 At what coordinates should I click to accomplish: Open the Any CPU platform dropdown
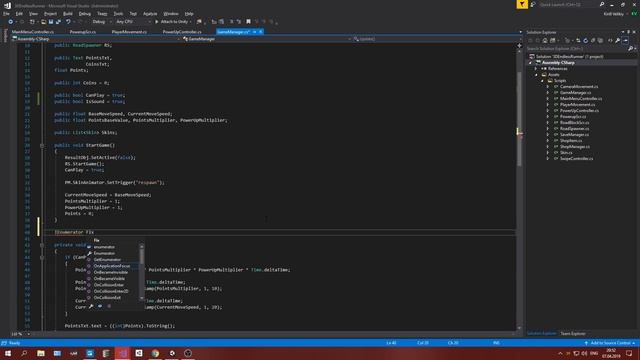133,22
